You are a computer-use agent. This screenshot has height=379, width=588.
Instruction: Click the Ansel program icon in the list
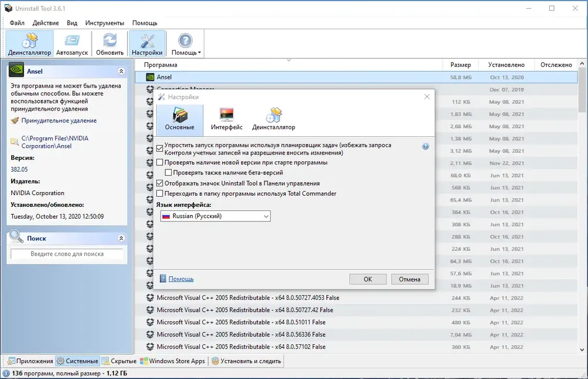point(150,77)
